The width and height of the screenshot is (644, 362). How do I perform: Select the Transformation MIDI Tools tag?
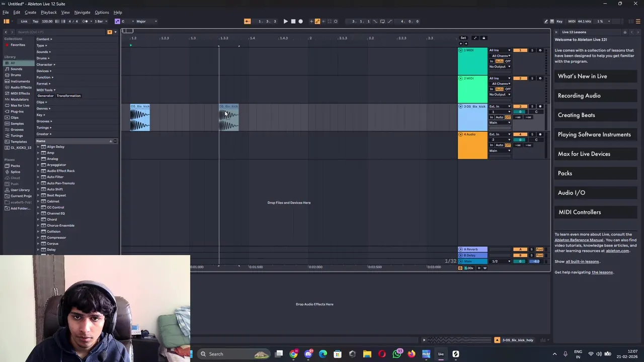[68, 96]
